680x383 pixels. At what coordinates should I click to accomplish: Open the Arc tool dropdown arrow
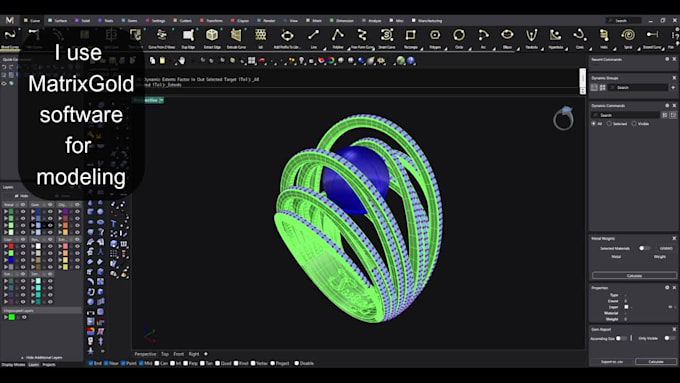point(494,49)
